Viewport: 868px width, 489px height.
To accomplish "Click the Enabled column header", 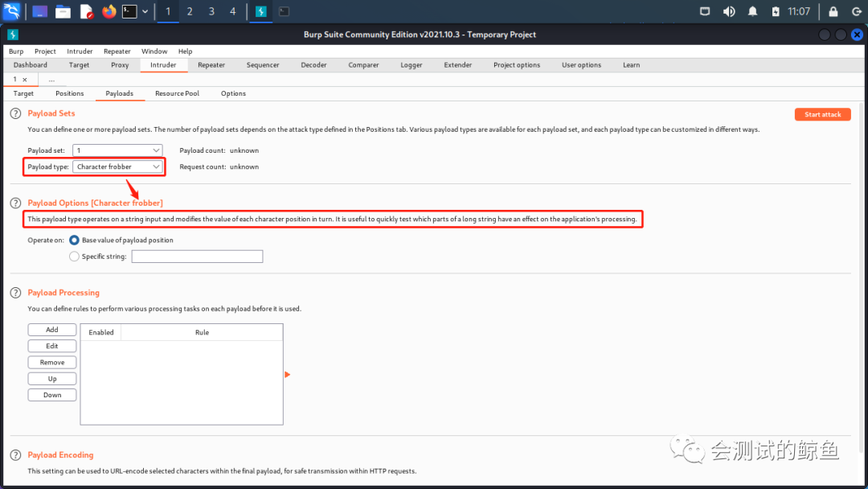I will (101, 332).
